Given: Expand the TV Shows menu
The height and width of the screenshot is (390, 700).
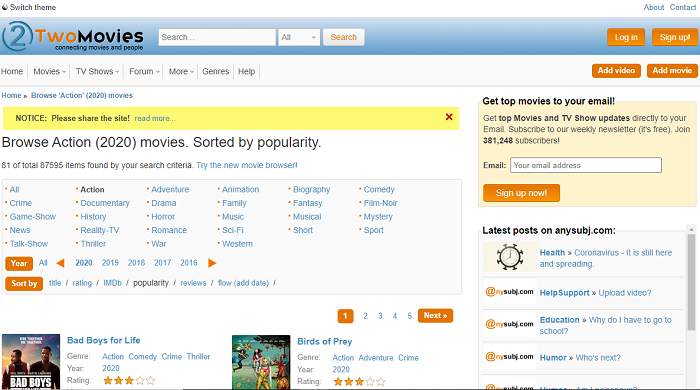Looking at the screenshot, I should click(x=97, y=71).
